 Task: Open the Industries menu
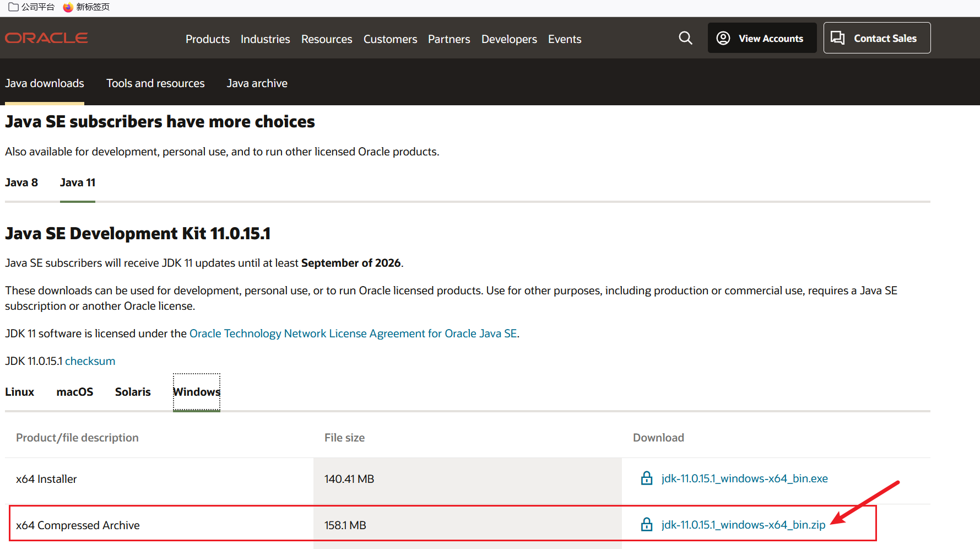click(265, 39)
